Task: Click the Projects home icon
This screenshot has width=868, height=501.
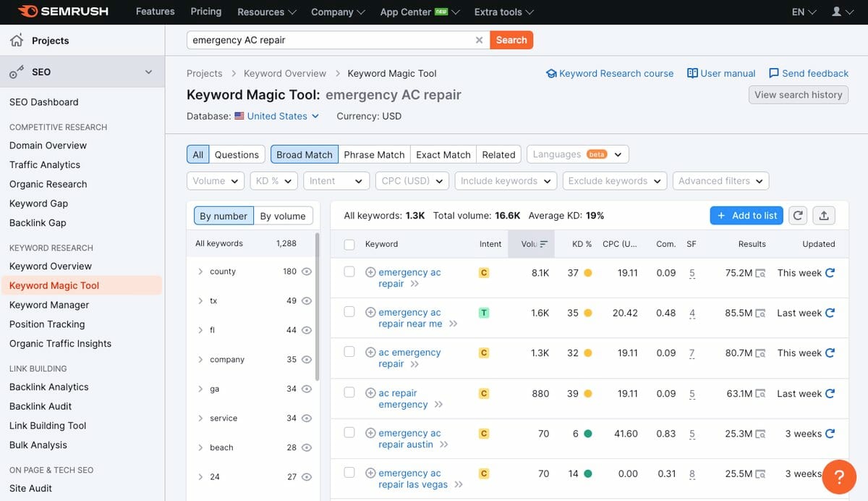Action: point(17,41)
